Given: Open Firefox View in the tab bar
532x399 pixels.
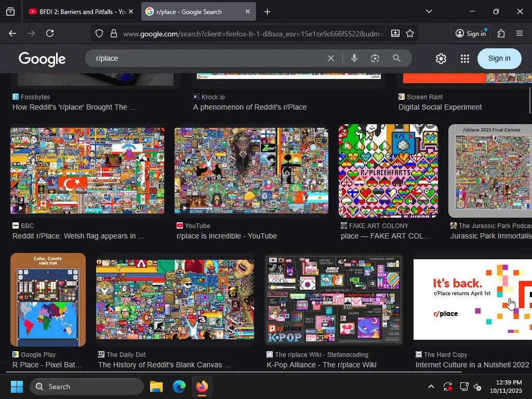Looking at the screenshot, I should pos(10,11).
